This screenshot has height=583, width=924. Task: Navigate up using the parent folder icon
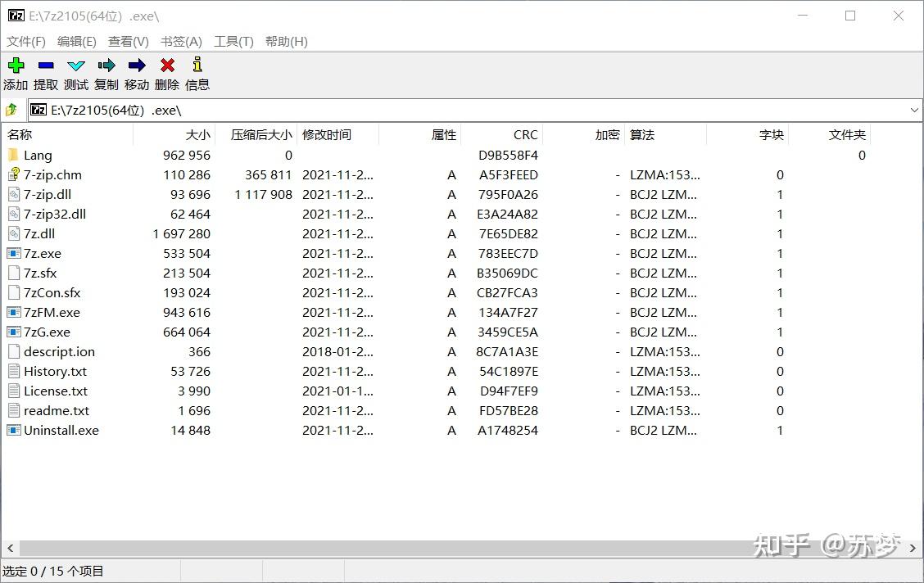(12, 110)
